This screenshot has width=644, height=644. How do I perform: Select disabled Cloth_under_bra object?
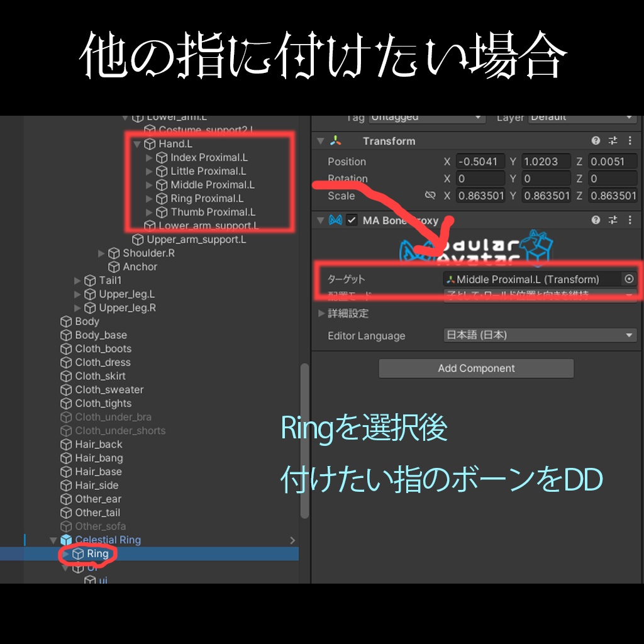pos(113,418)
